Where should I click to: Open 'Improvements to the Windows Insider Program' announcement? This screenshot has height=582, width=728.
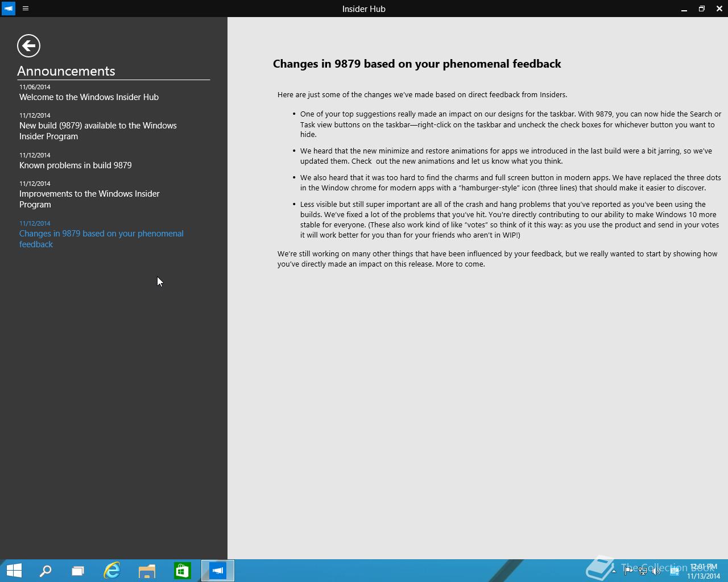(89, 199)
